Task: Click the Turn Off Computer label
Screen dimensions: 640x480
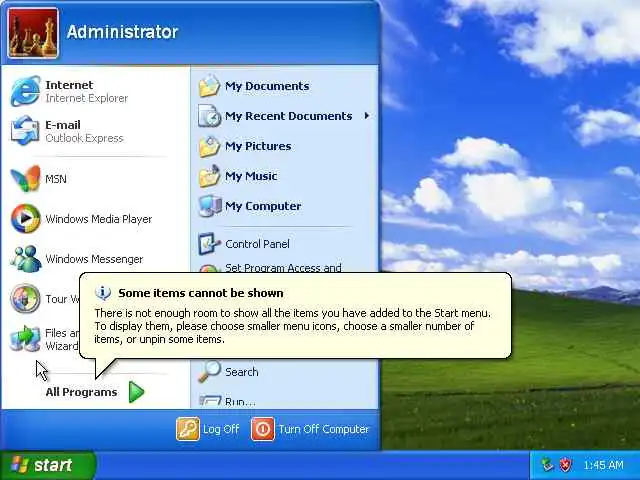Action: [324, 429]
